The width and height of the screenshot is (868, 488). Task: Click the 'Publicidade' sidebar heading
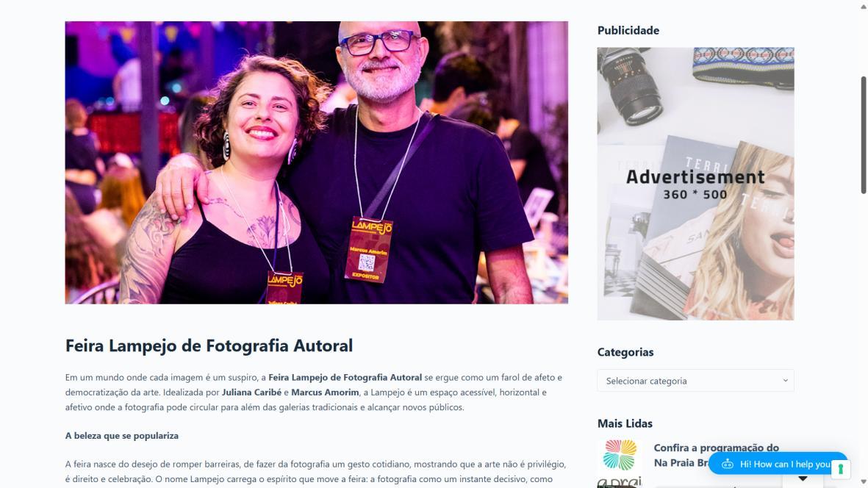628,30
